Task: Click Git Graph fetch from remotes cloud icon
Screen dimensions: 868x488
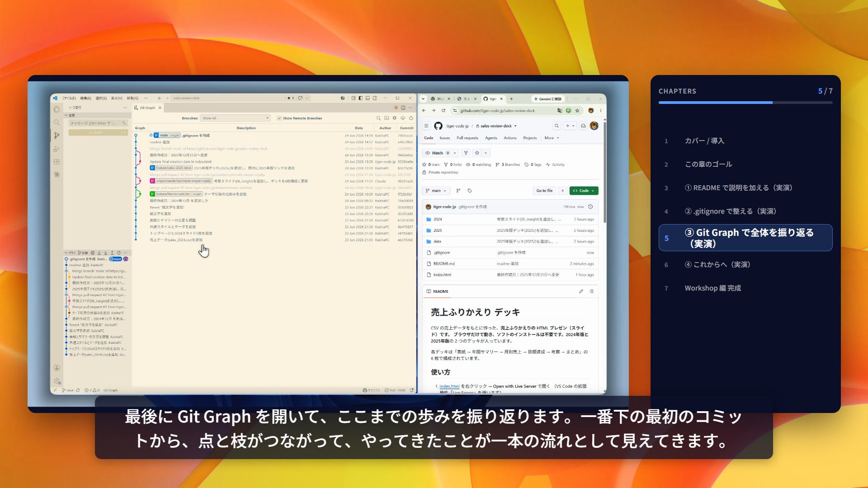Action: [403, 118]
